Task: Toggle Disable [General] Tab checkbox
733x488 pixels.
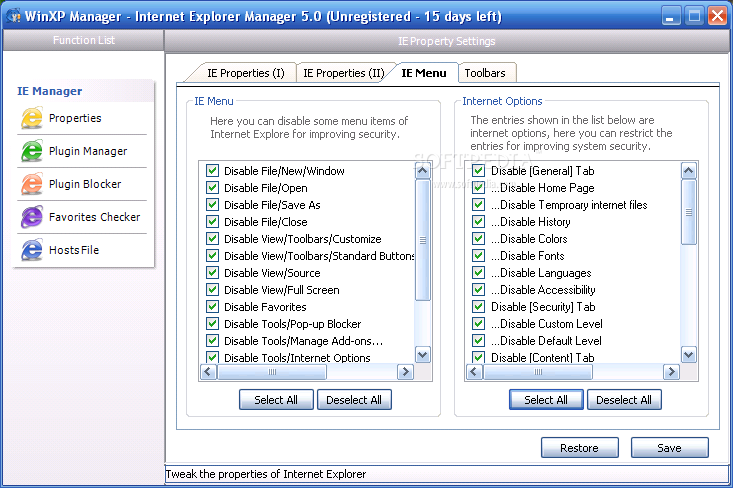Action: coord(478,171)
